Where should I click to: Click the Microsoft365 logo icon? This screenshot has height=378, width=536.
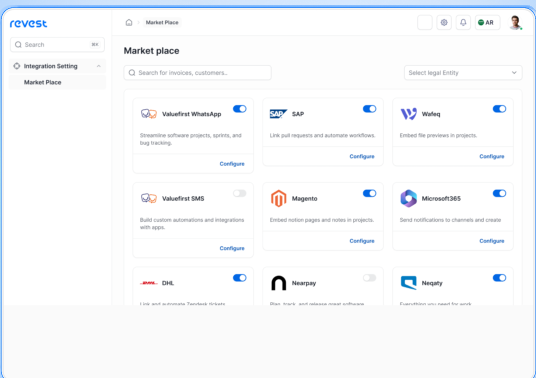point(408,199)
